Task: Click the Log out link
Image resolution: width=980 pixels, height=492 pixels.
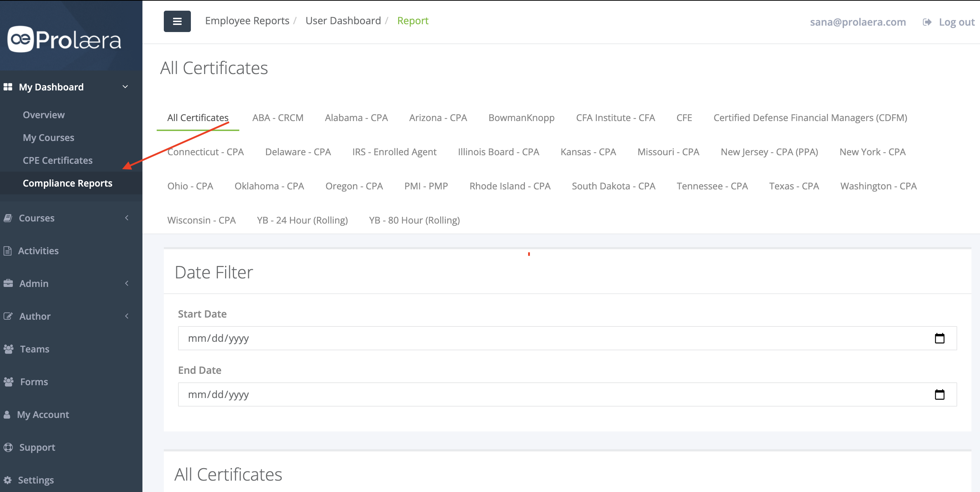Action: tap(956, 22)
